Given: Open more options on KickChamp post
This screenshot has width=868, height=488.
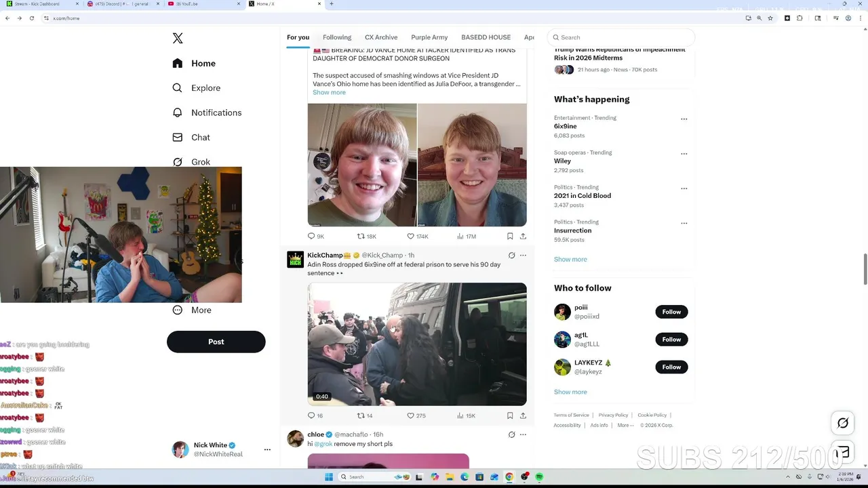Looking at the screenshot, I should point(523,256).
